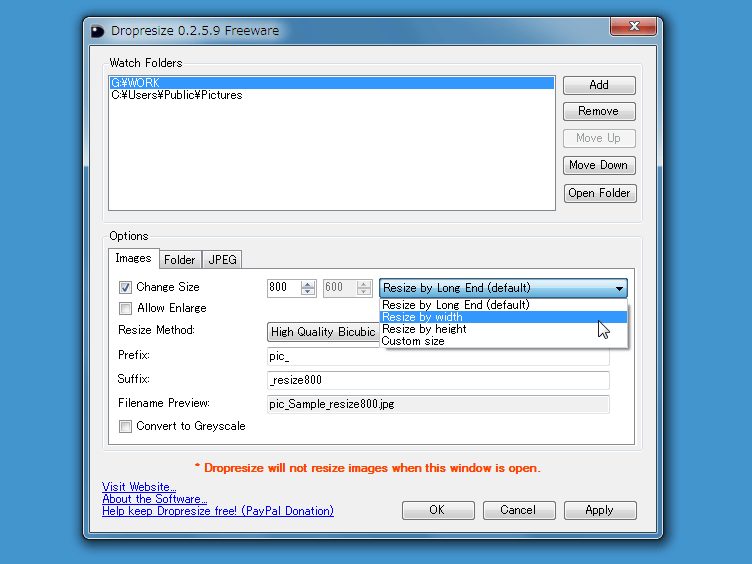Click the Move Down button
The width and height of the screenshot is (752, 564).
click(x=599, y=165)
